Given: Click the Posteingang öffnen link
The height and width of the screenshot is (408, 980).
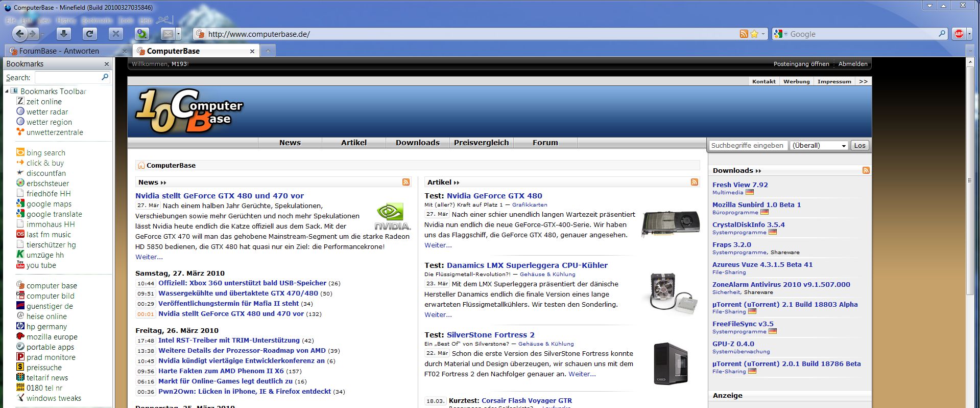Looking at the screenshot, I should click(801, 64).
